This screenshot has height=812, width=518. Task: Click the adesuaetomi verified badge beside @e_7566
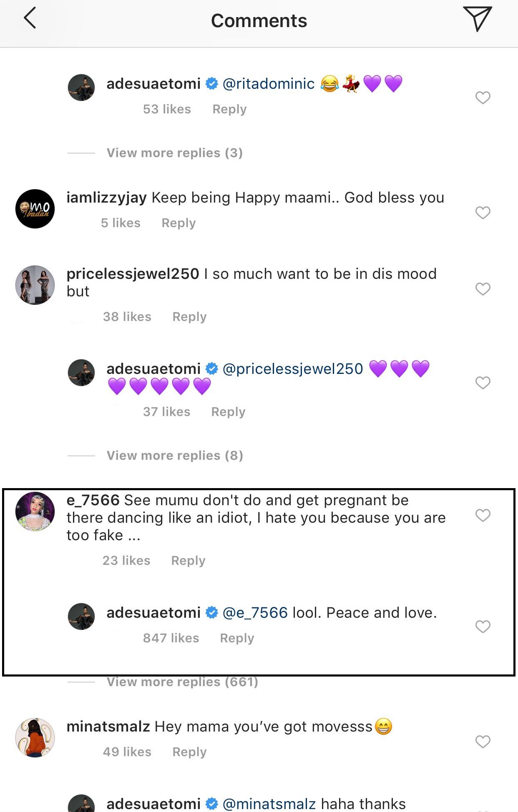pyautogui.click(x=212, y=613)
